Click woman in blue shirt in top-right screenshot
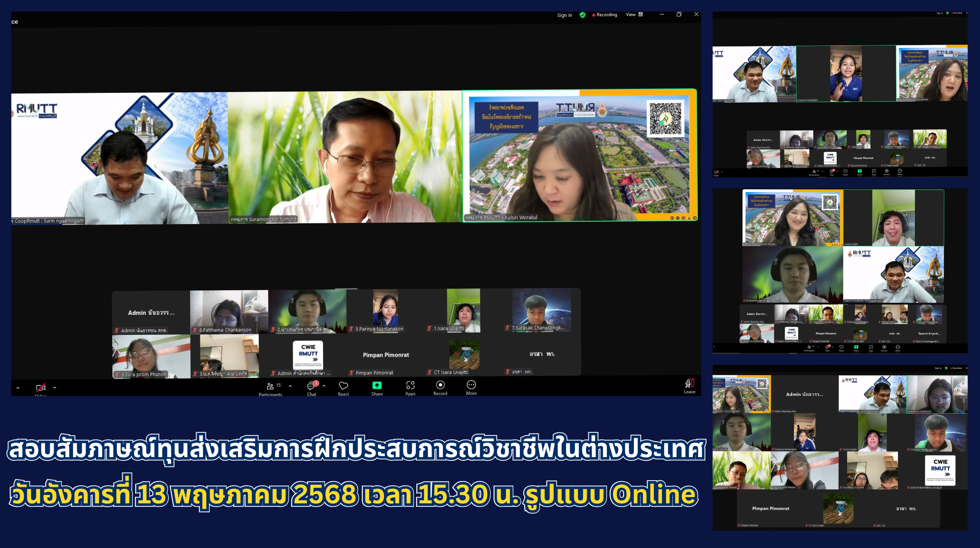This screenshot has width=980, height=548. (x=846, y=73)
